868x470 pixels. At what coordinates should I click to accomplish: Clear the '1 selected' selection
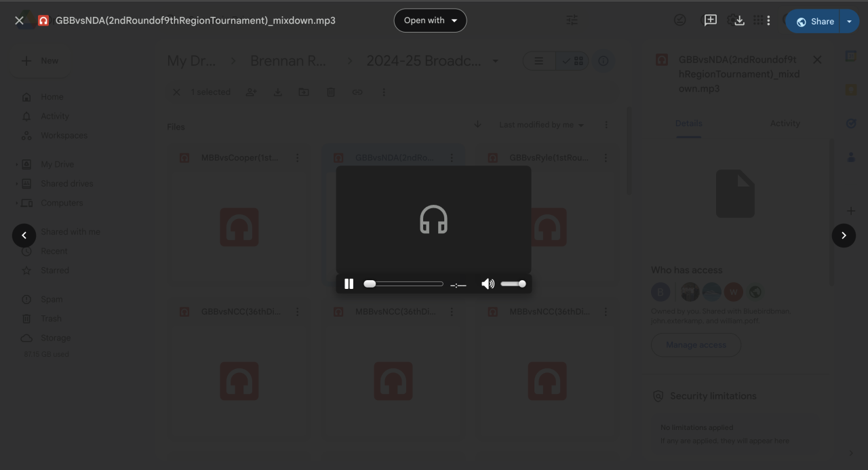click(176, 92)
